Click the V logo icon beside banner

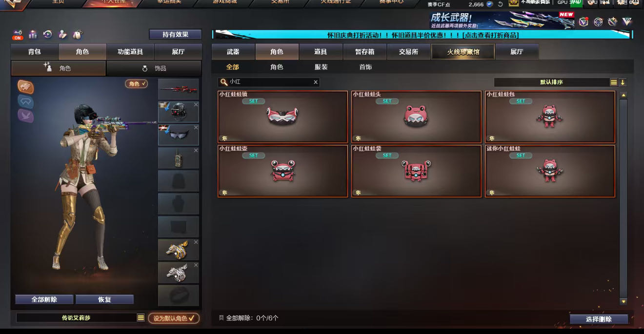point(627,22)
